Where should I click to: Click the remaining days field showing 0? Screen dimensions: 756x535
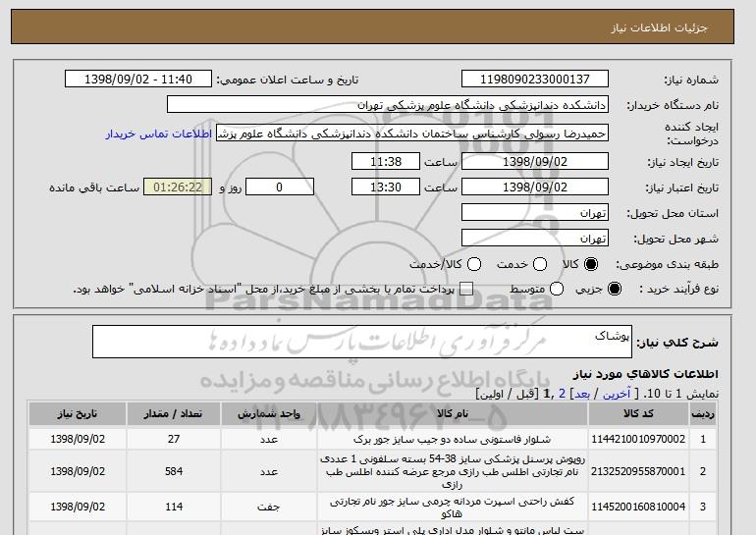[280, 187]
